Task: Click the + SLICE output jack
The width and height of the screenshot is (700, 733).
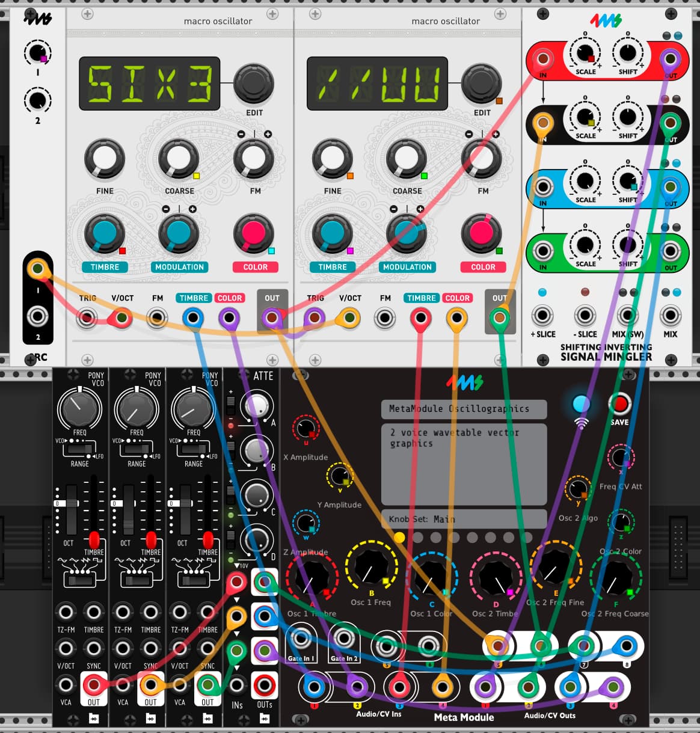Action: click(542, 315)
